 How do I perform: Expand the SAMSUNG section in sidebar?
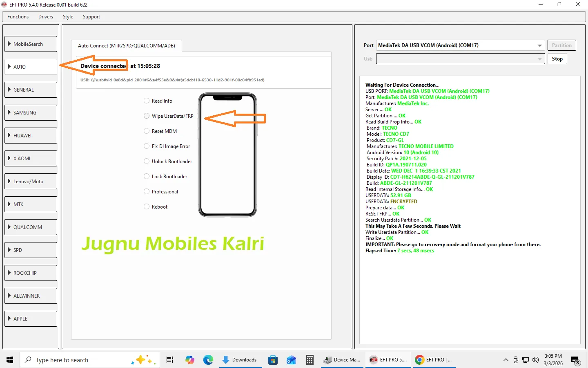31,112
